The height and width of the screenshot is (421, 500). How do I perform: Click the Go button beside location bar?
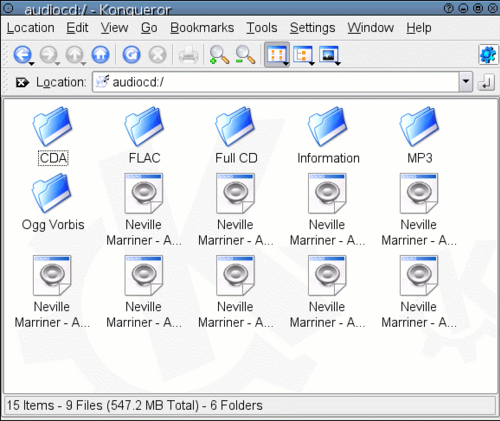tap(486, 82)
